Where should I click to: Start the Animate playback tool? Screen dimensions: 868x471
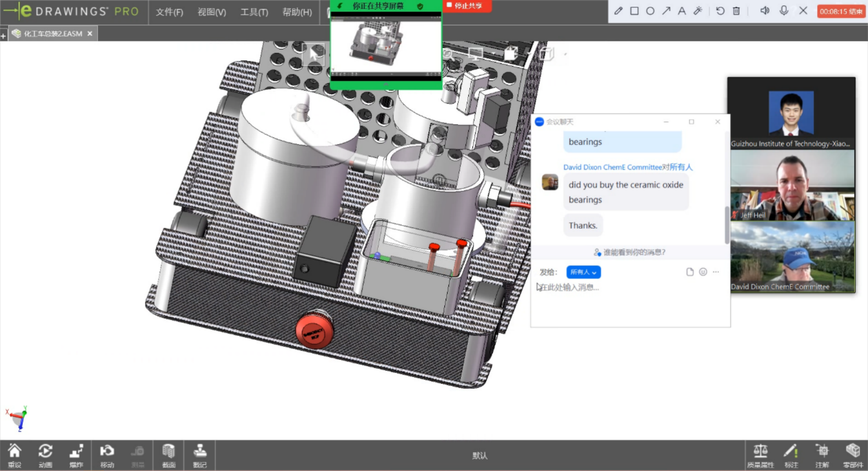click(x=46, y=454)
